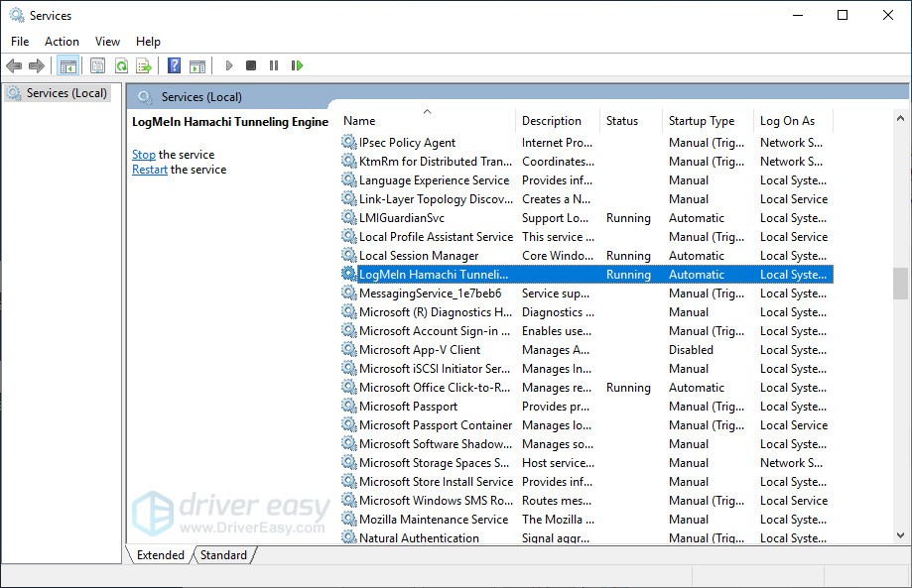Start the service with the play icon

coord(227,65)
